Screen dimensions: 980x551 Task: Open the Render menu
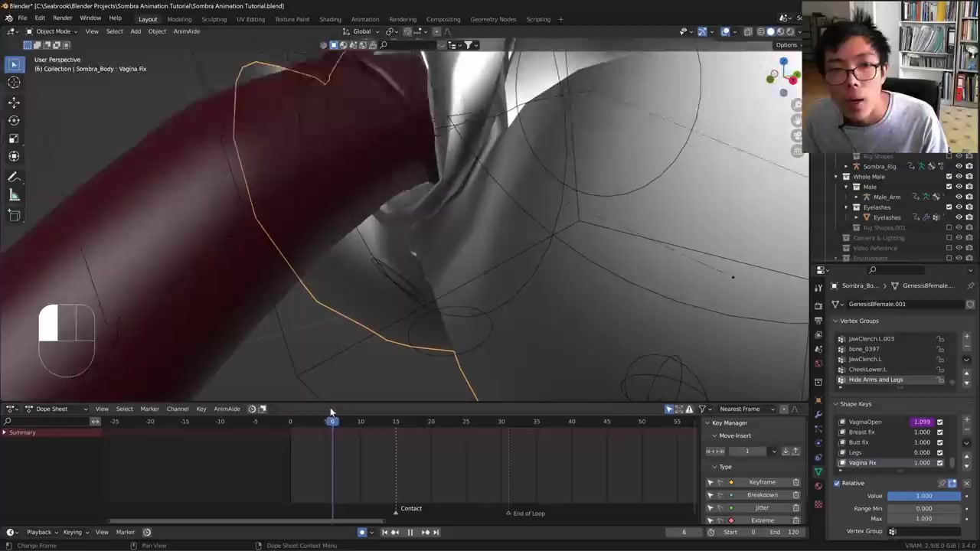click(62, 18)
